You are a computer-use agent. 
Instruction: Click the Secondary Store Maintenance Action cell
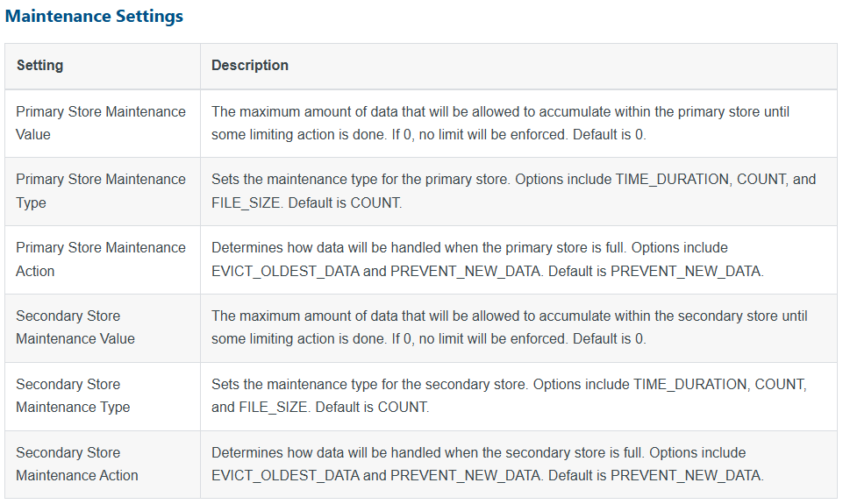[x=103, y=465]
